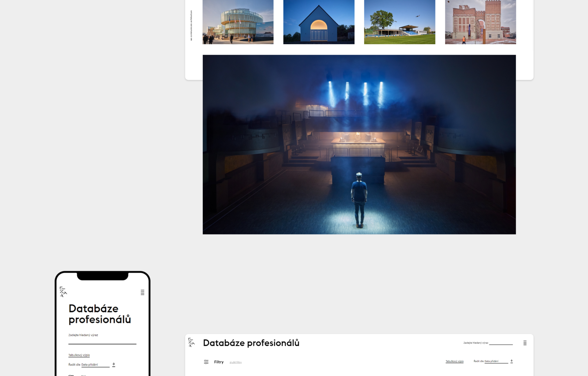Open the red brick mill building thumbnail
588x376 pixels.
480,22
